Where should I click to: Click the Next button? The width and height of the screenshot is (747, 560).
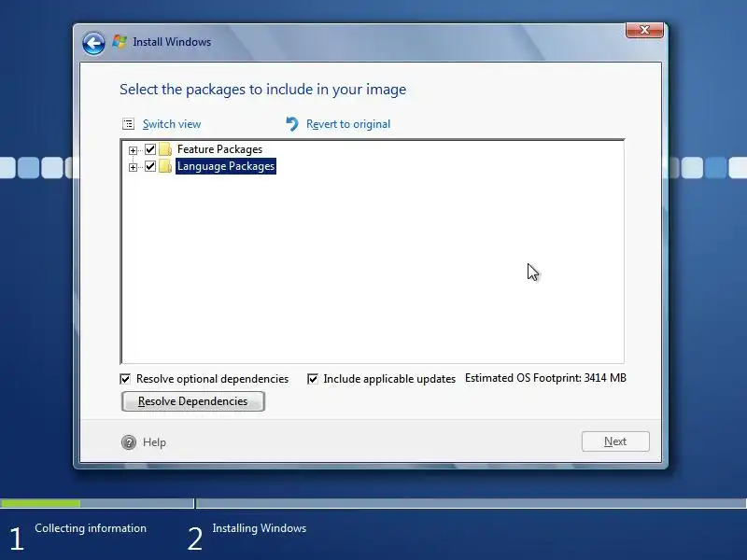[615, 441]
